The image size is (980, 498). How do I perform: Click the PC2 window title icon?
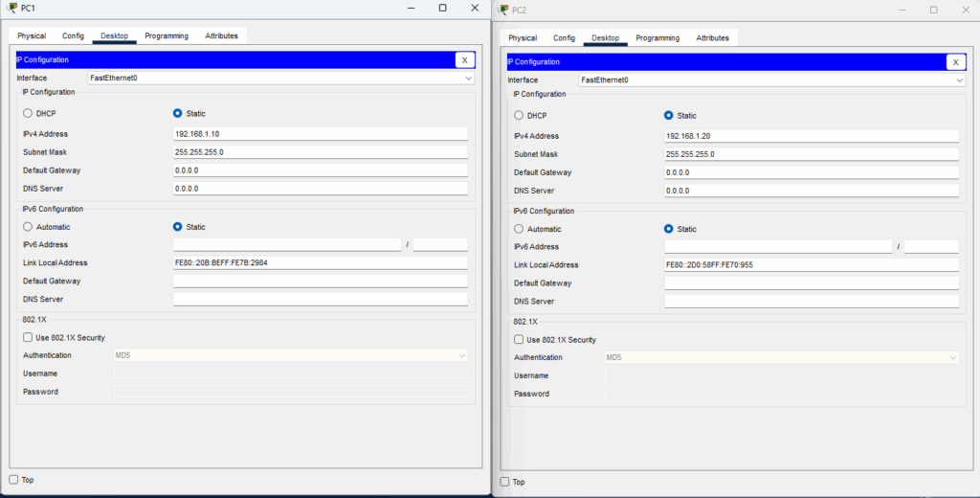point(503,10)
